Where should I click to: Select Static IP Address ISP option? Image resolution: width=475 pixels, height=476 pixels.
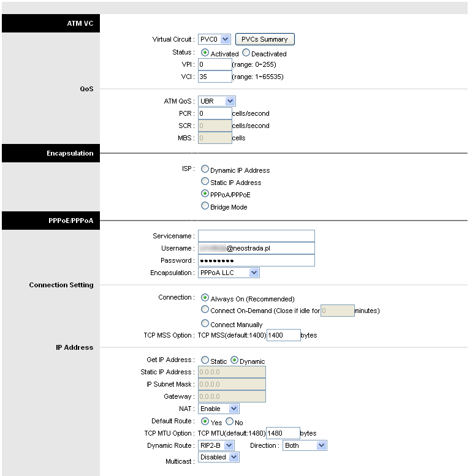pos(205,182)
